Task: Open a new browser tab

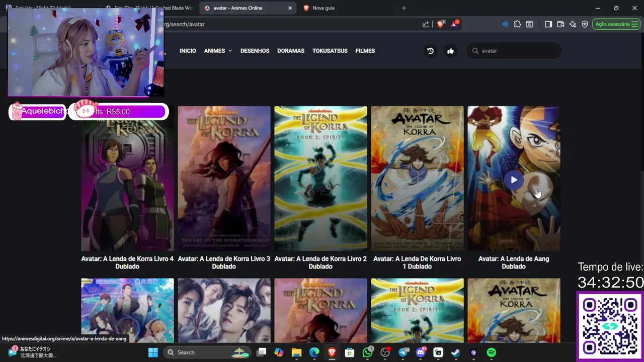Action: pos(404,8)
